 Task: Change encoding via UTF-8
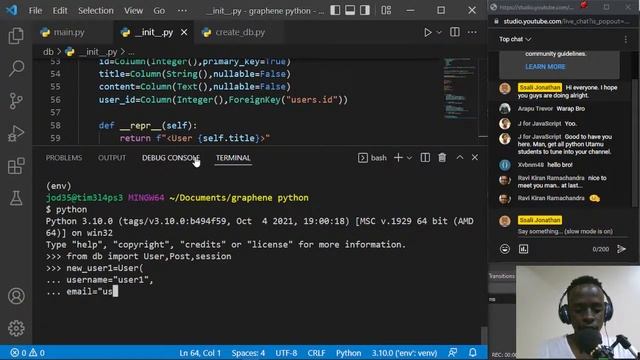286,353
